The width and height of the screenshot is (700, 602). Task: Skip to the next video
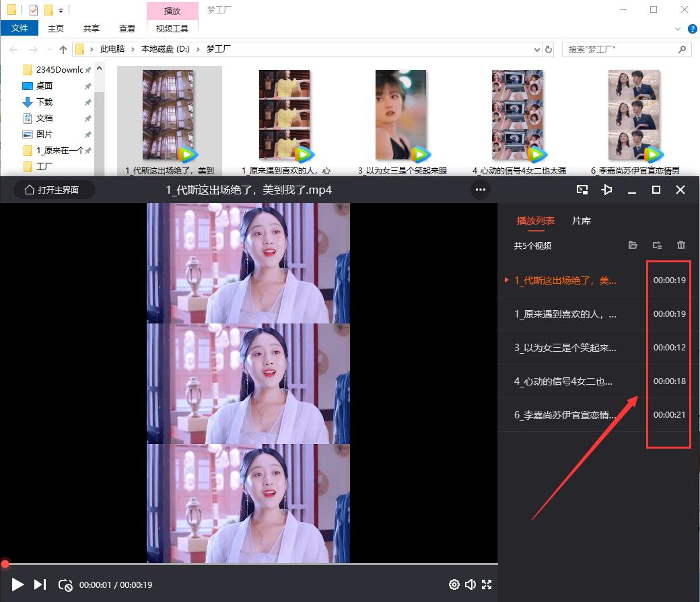pos(40,585)
